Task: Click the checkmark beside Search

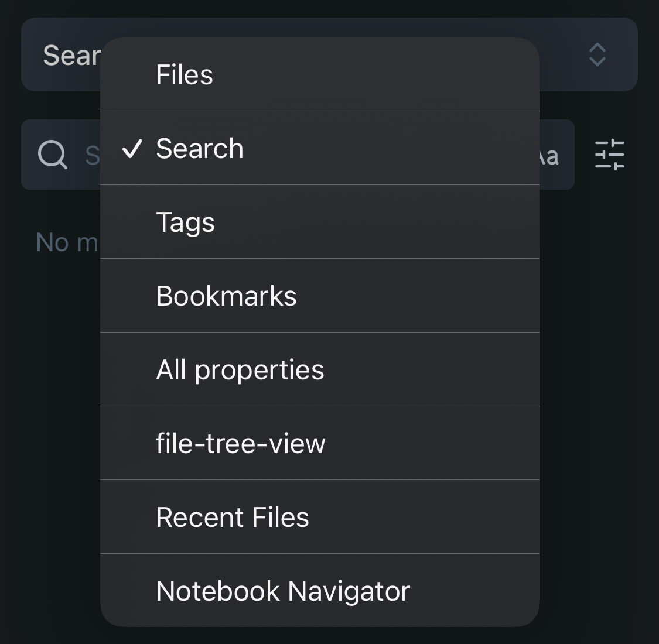Action: [x=132, y=149]
